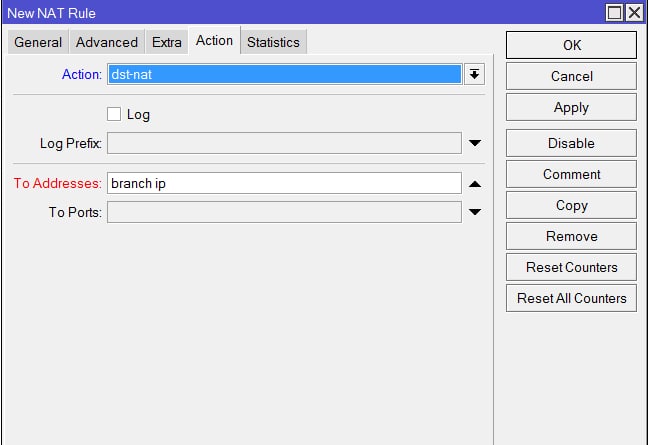Add a Comment to the rule
Viewport: 648px width, 445px height.
point(572,174)
